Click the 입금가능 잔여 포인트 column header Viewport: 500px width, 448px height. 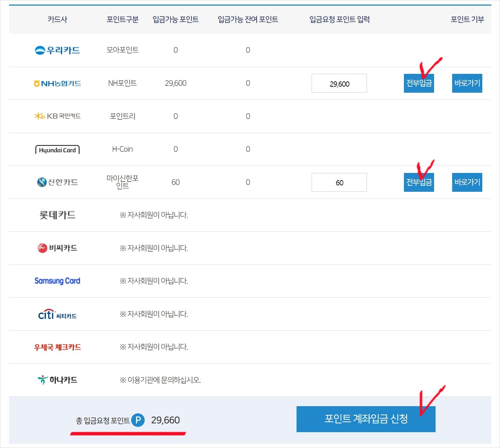pos(248,20)
